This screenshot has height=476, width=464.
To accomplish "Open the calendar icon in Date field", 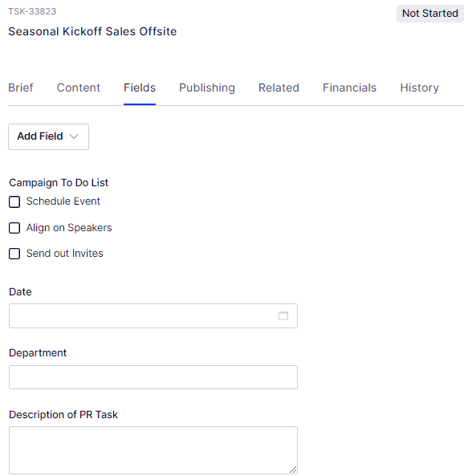I will [x=283, y=315].
